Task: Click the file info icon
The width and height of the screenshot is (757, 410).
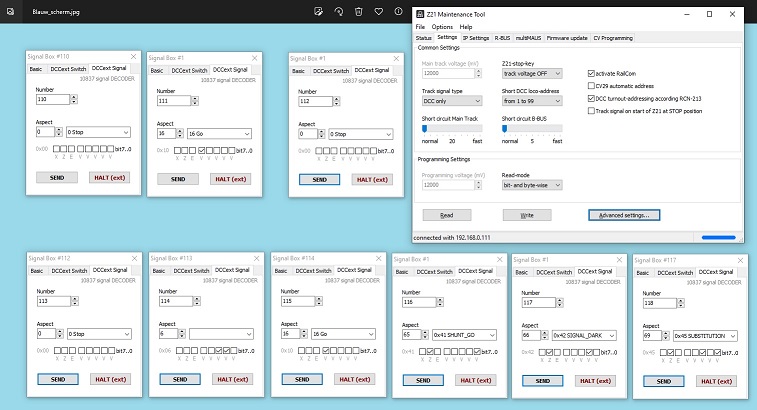Action: pyautogui.click(x=398, y=12)
